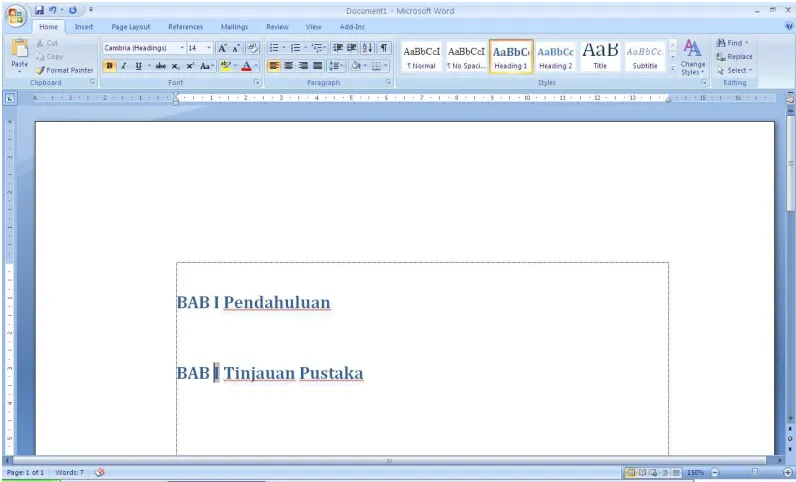Redo action in Quick Access toolbar
Image resolution: width=796 pixels, height=482 pixels.
tap(73, 10)
